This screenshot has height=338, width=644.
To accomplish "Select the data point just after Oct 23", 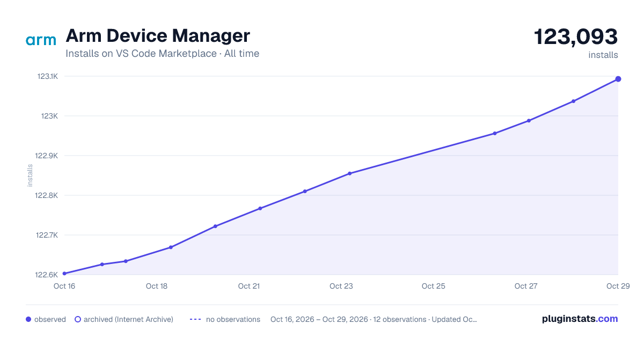I will click(349, 173).
